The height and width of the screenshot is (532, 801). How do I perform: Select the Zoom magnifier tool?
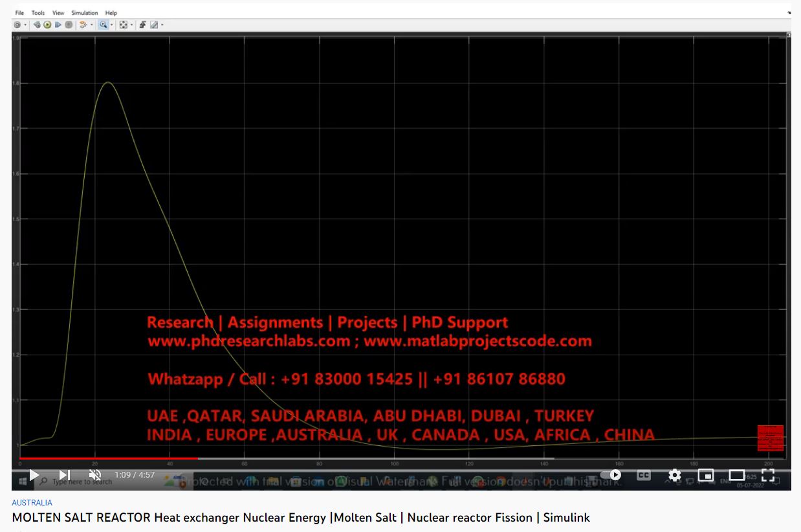point(102,25)
